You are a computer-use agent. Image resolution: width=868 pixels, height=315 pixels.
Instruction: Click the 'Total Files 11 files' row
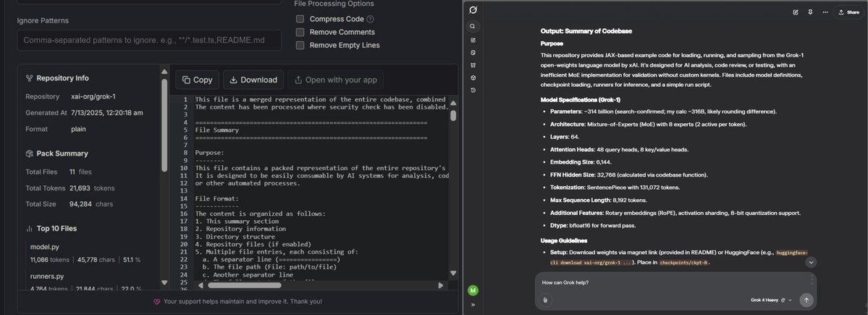pos(59,172)
